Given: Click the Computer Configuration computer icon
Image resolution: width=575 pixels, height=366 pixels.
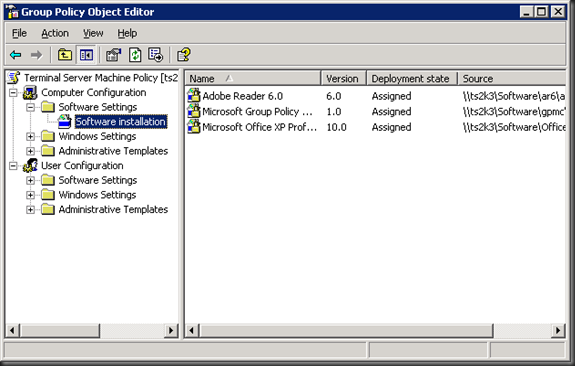Looking at the screenshot, I should (30, 92).
